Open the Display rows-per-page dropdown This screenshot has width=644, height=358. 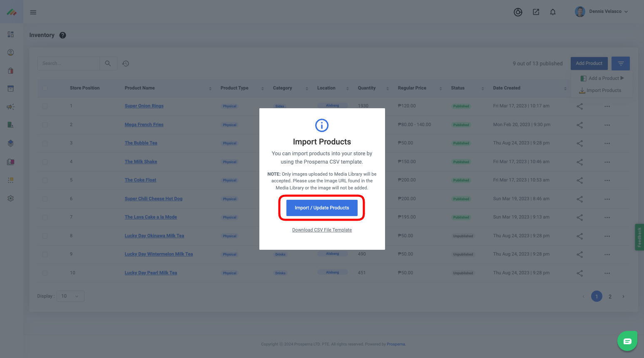(x=70, y=296)
